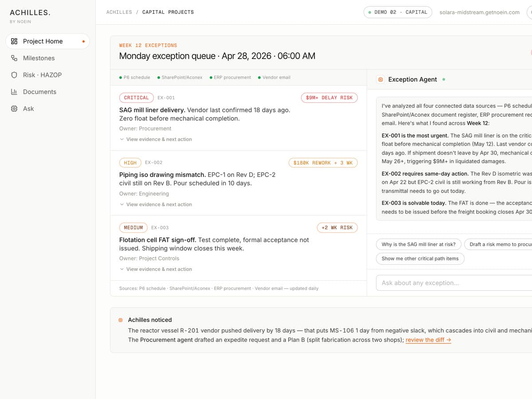Viewport: 532px width, 399px height.
Task: Go to Milestones page
Action: click(x=47, y=58)
